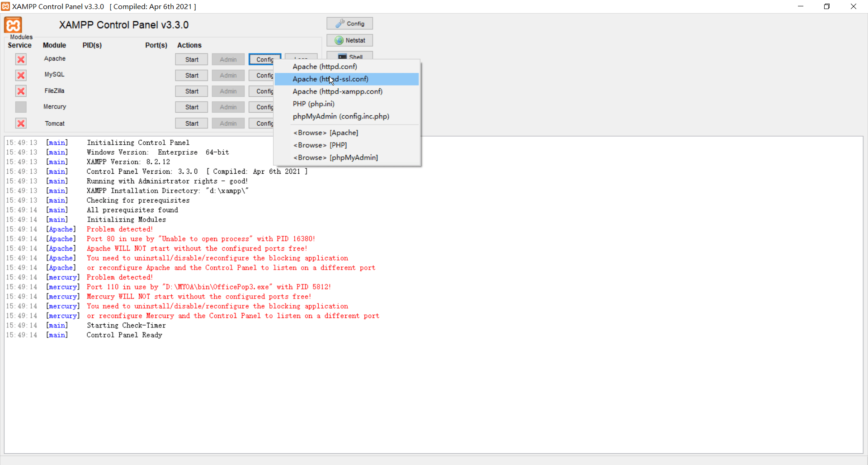868x465 pixels.
Task: Open the main Config button with wrench icon
Action: (x=349, y=24)
